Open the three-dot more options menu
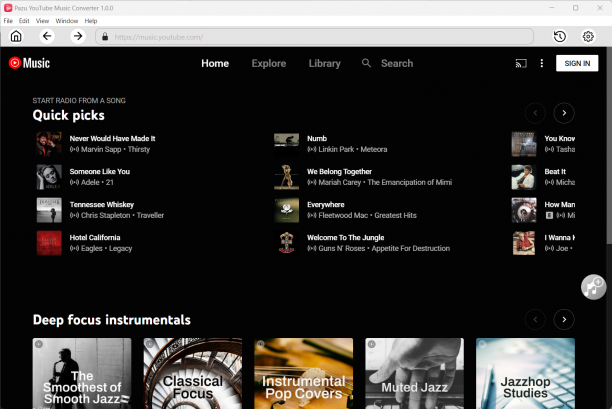 [x=541, y=63]
